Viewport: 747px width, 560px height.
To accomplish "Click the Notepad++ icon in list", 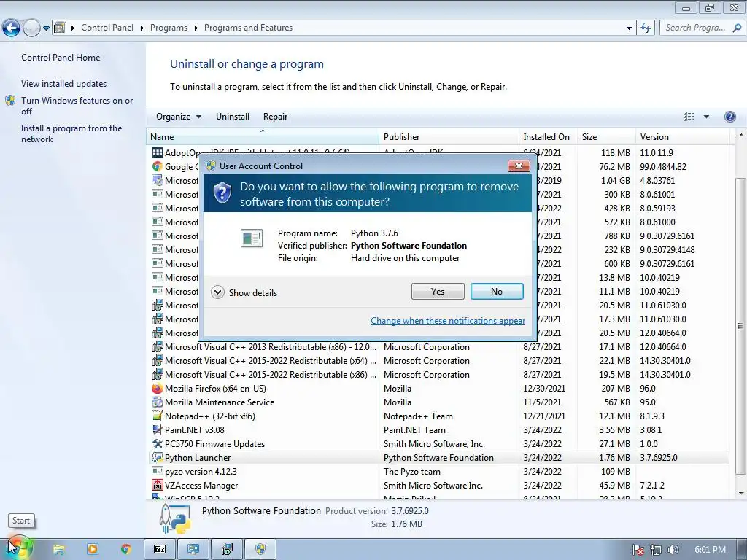I will [157, 416].
